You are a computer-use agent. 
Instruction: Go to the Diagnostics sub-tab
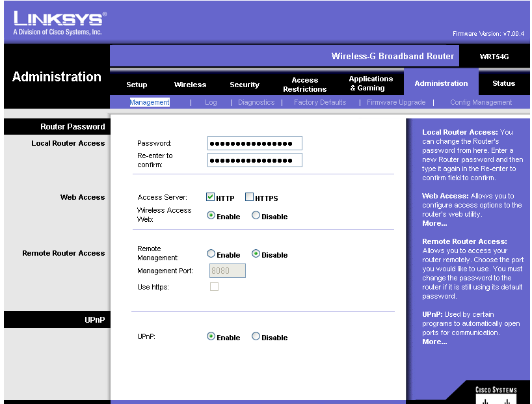256,102
